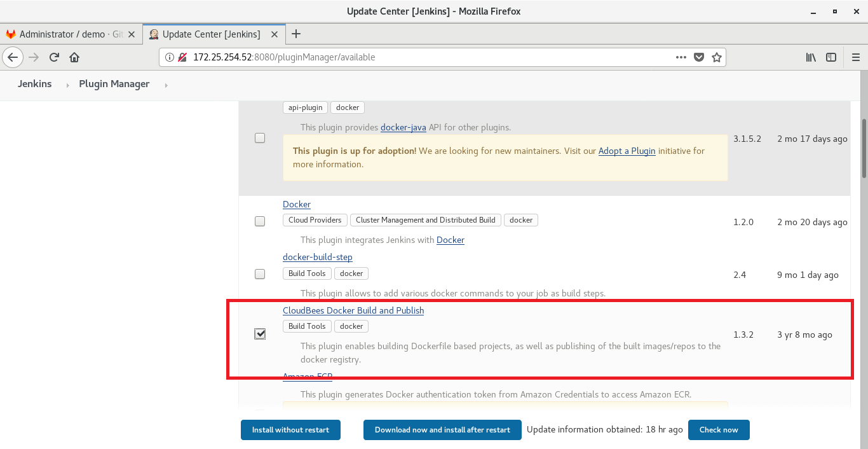The height and width of the screenshot is (449, 868).
Task: Open CloudBees Docker Build and Publish link
Action: pos(353,310)
